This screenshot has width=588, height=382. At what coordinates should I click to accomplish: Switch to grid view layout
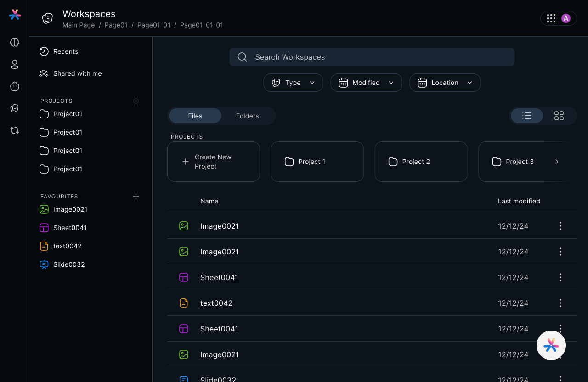[x=559, y=116]
